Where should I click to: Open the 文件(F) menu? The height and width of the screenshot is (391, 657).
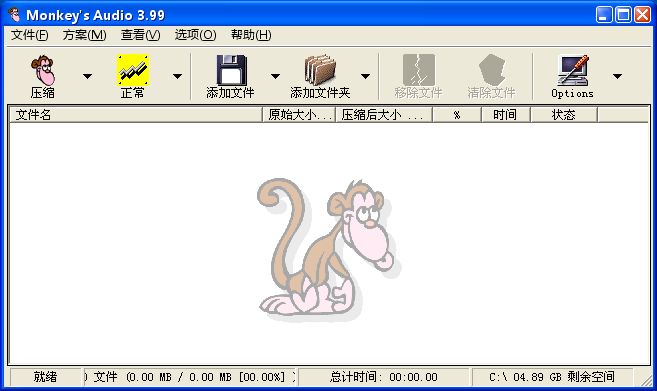tap(29, 35)
